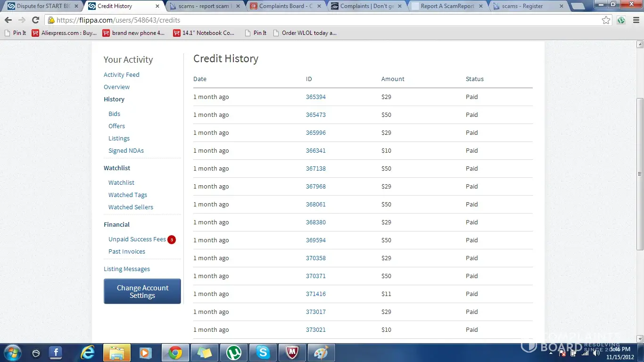
Task: Click the Paid status in row 365996
Action: (472, 133)
